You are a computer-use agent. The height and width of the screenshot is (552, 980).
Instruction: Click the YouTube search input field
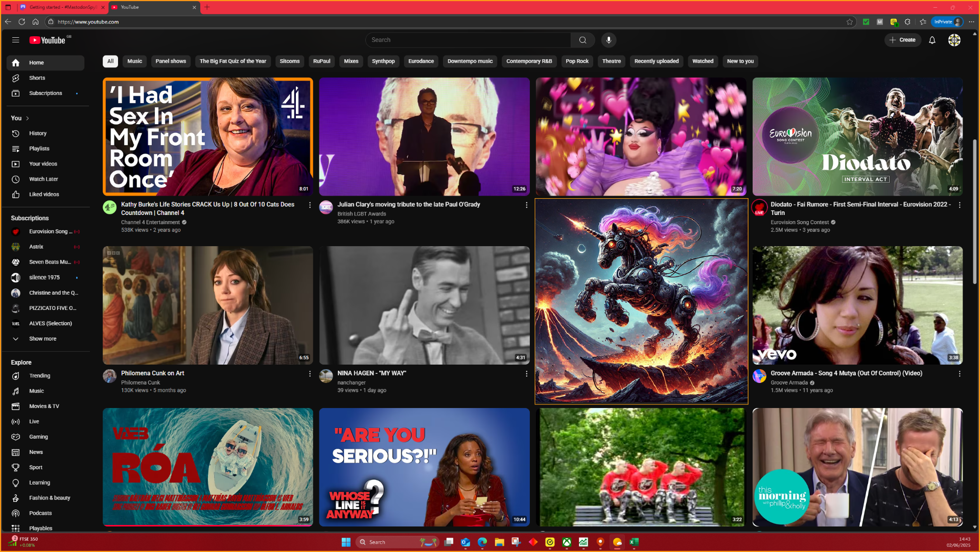pos(468,40)
